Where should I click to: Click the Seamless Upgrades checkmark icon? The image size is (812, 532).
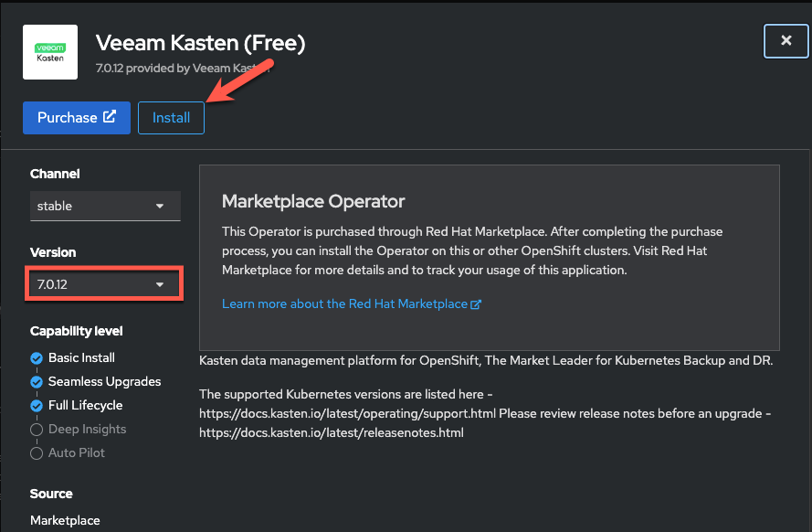(37, 382)
